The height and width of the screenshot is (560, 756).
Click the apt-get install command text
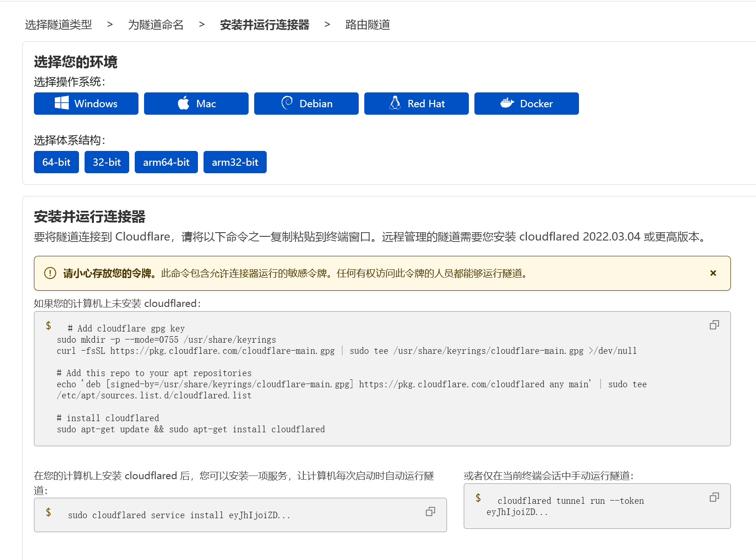coord(191,430)
